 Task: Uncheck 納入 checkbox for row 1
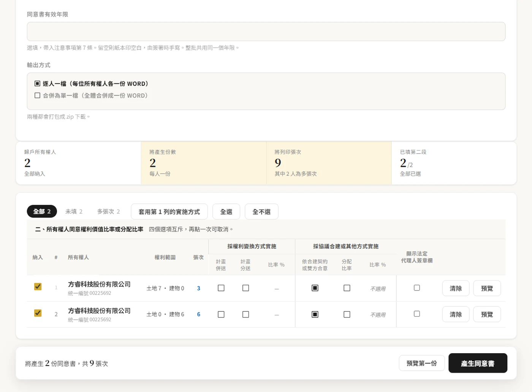(x=38, y=287)
